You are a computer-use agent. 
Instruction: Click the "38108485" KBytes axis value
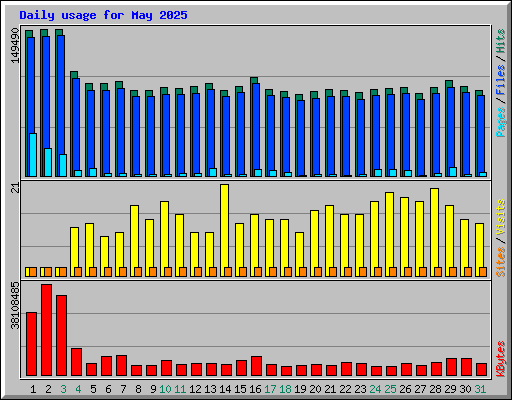coord(15,305)
